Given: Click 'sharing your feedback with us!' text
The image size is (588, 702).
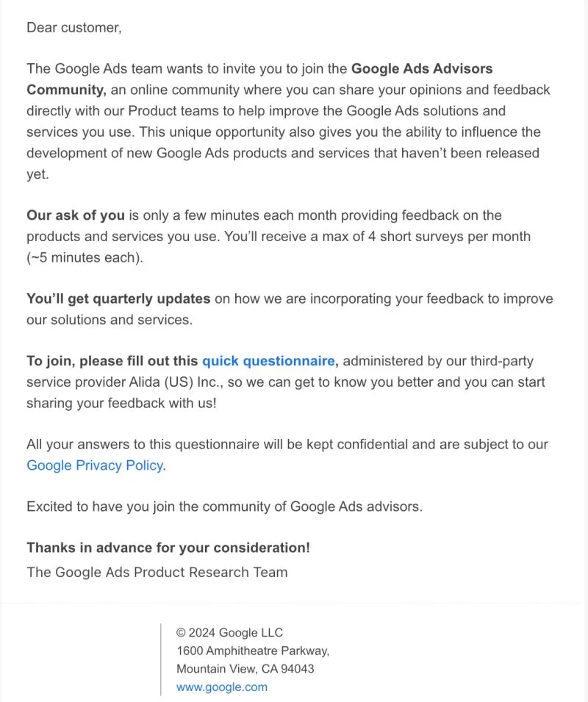Looking at the screenshot, I should [x=122, y=403].
